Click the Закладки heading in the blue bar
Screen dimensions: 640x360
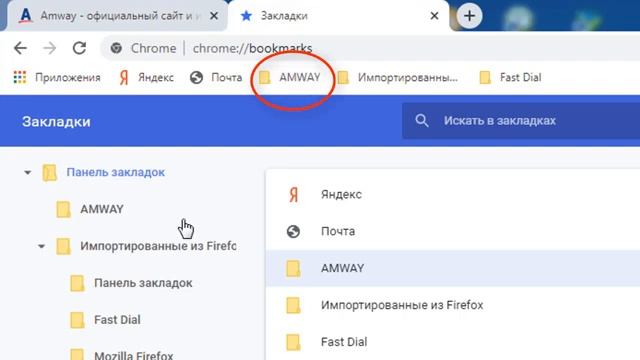point(56,122)
